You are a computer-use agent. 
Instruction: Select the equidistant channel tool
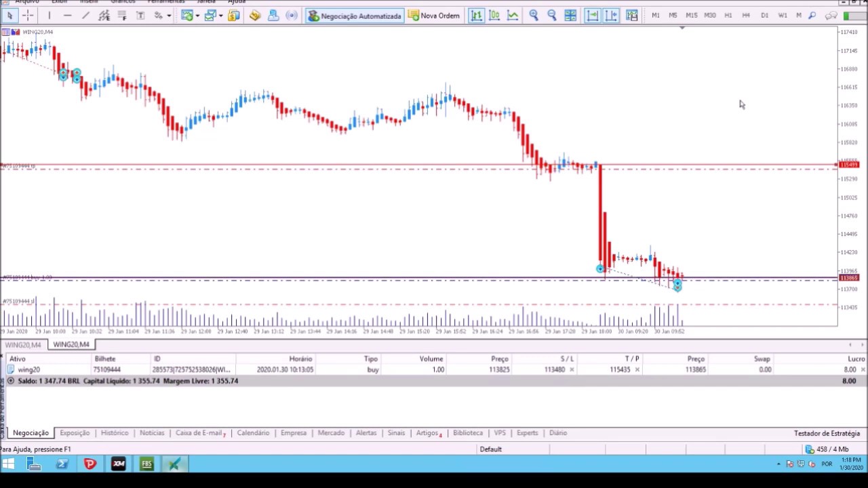104,15
